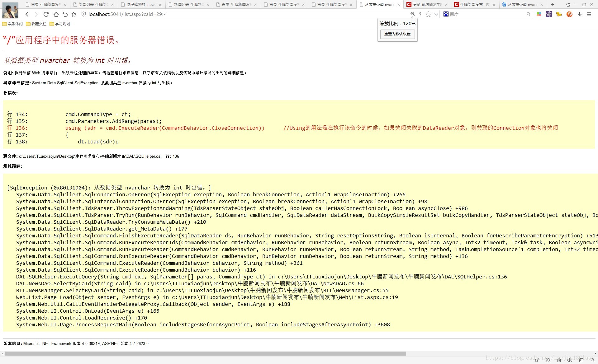Click stack line DAL.NewsDAO.SelectByCaId
Image resolution: width=598 pixels, height=364 pixels.
coord(190,283)
